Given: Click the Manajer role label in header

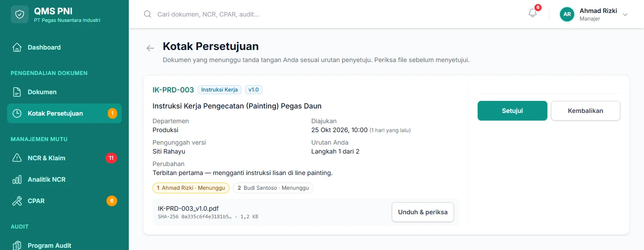Looking at the screenshot, I should (590, 19).
